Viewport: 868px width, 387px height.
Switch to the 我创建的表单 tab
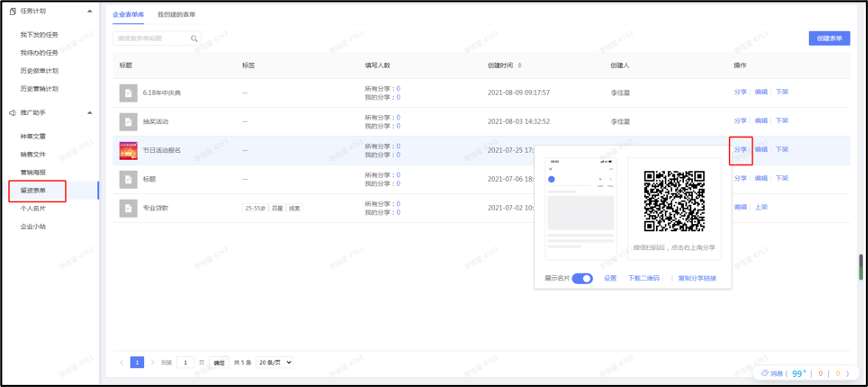(176, 14)
